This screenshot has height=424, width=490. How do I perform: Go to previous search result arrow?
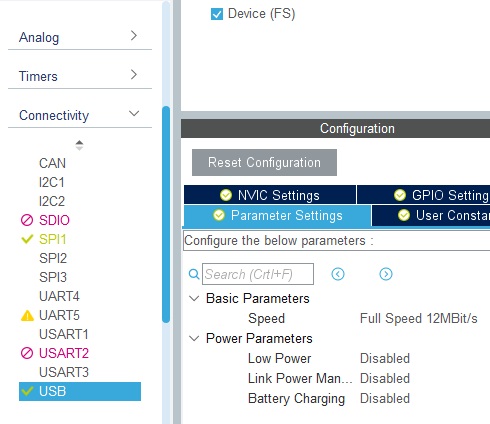click(338, 274)
